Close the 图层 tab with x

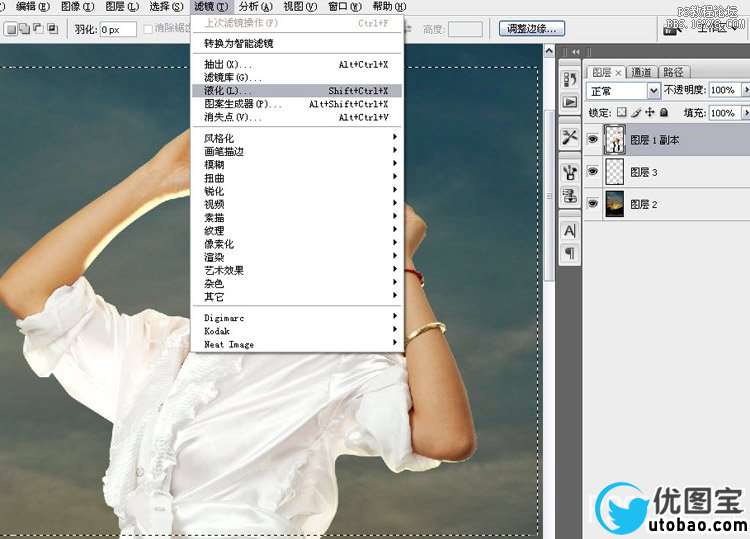click(618, 73)
